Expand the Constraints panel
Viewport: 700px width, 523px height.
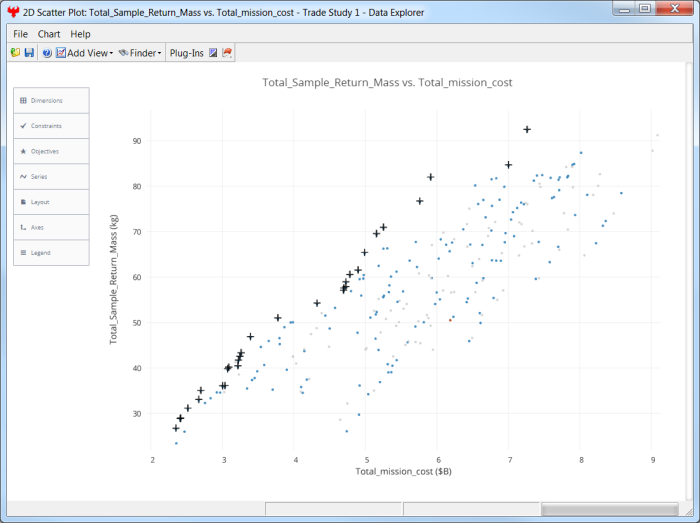pyautogui.click(x=51, y=126)
